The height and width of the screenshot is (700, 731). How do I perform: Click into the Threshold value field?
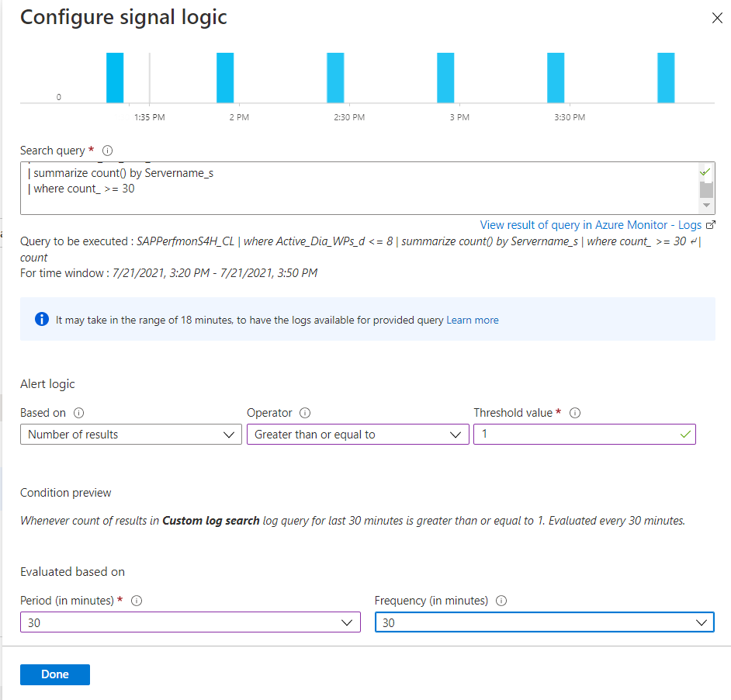(x=584, y=434)
